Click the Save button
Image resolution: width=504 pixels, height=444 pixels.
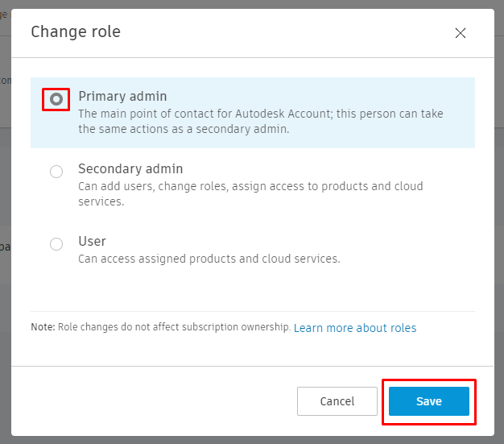click(x=428, y=401)
